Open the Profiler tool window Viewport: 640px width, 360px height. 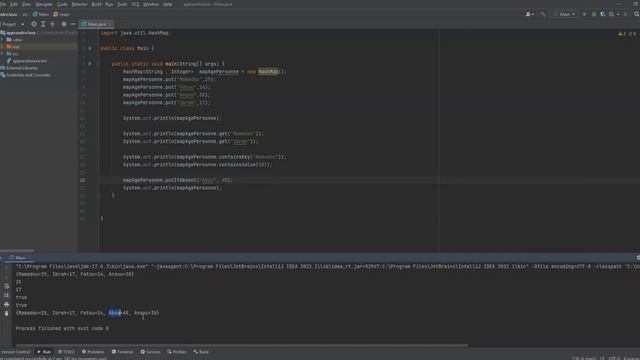tap(177, 351)
